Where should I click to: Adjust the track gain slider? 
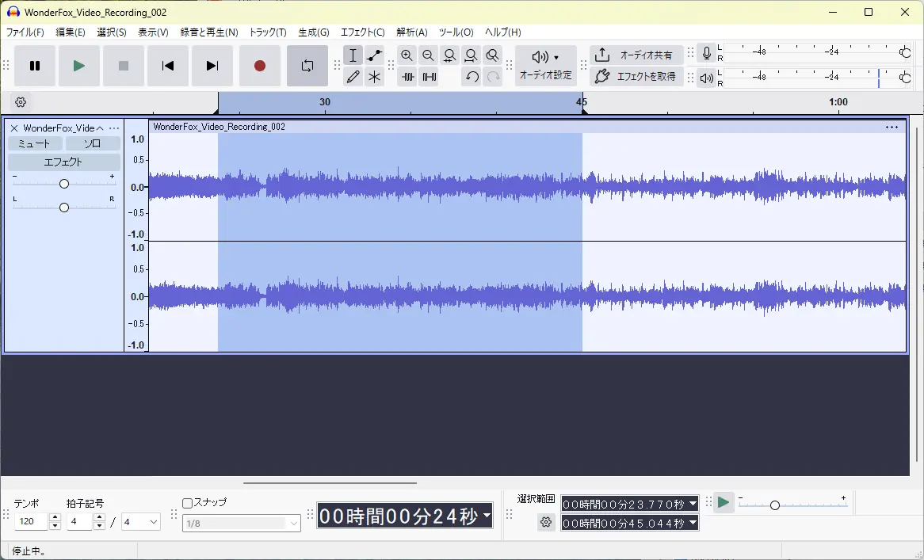[x=64, y=184]
